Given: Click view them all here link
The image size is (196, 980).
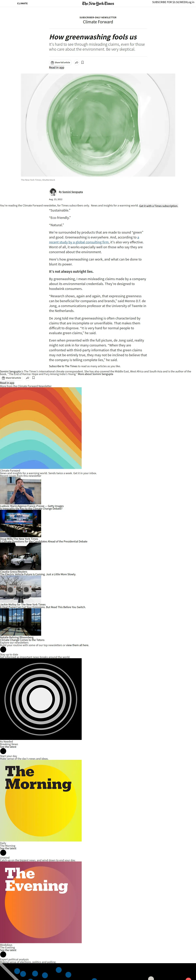Looking at the screenshot, I should click(x=78, y=645).
